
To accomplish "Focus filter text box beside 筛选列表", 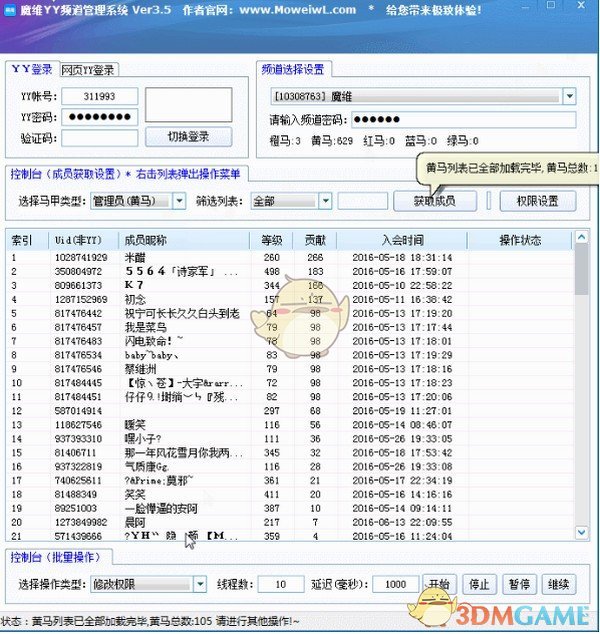I will [x=363, y=201].
